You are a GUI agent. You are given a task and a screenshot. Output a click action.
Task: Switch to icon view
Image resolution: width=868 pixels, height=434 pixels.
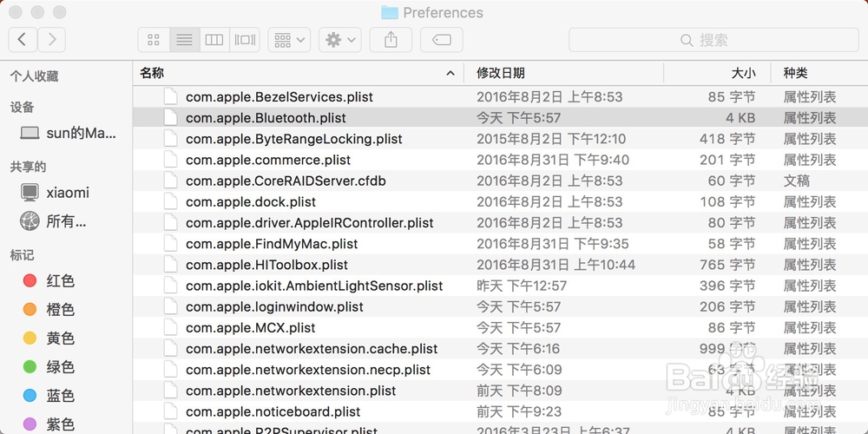154,40
